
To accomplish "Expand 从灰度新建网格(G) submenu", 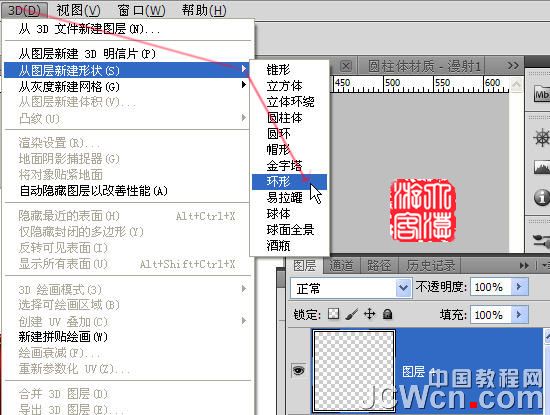I will click(127, 86).
